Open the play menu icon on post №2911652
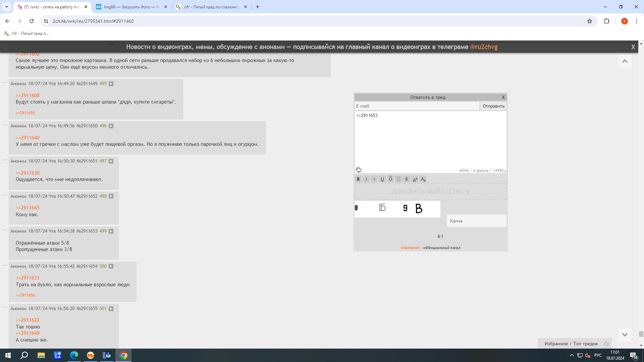This screenshot has width=644, height=362. pyautogui.click(x=111, y=196)
